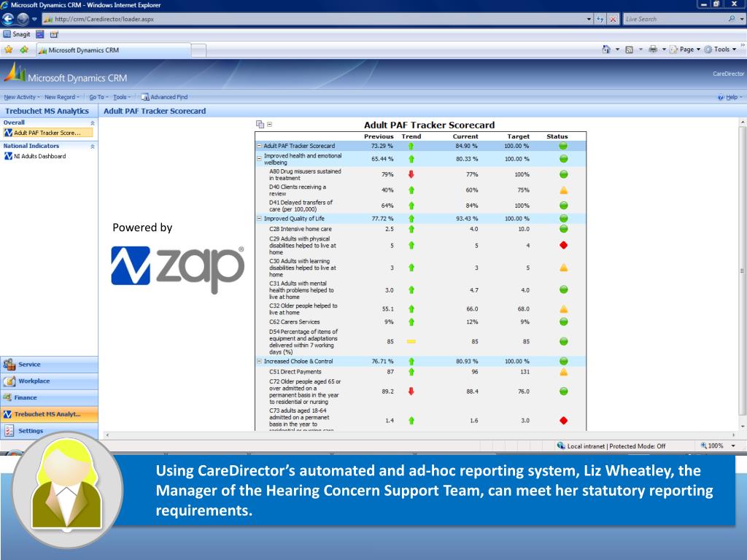Open the Finance navigation area

click(x=49, y=397)
